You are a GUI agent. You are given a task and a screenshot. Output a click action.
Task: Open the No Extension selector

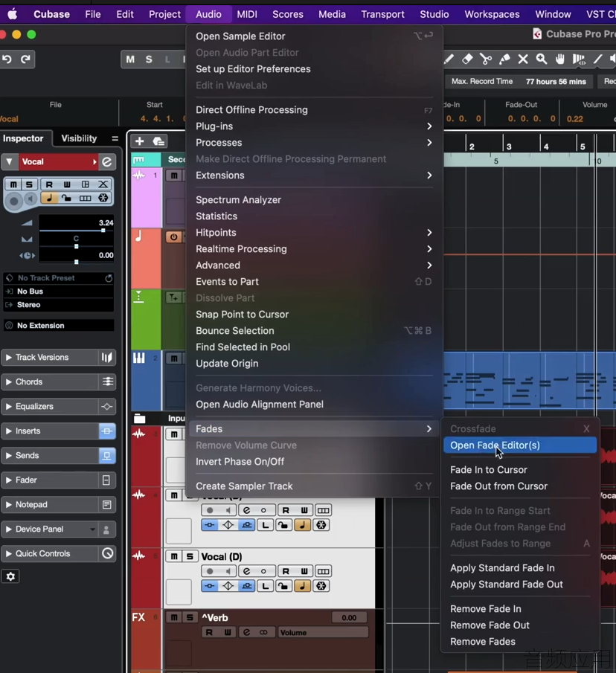pyautogui.click(x=59, y=326)
